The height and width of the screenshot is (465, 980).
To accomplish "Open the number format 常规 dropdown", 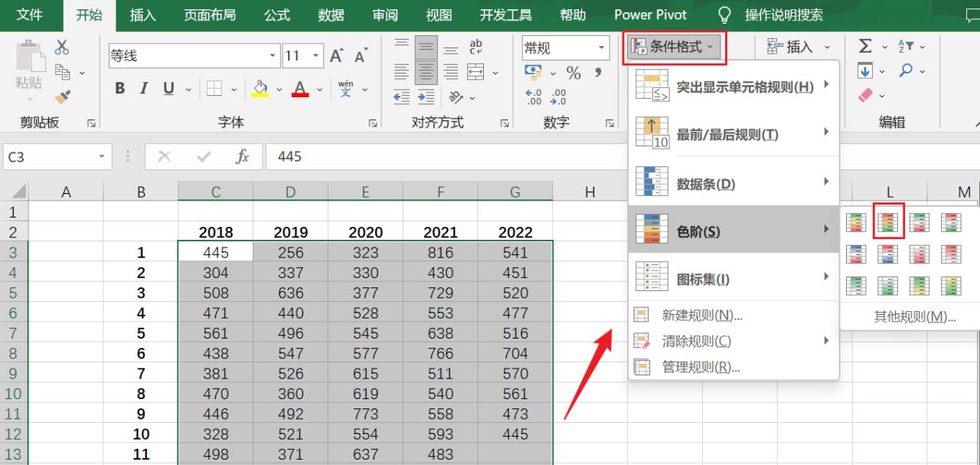I will [x=602, y=48].
